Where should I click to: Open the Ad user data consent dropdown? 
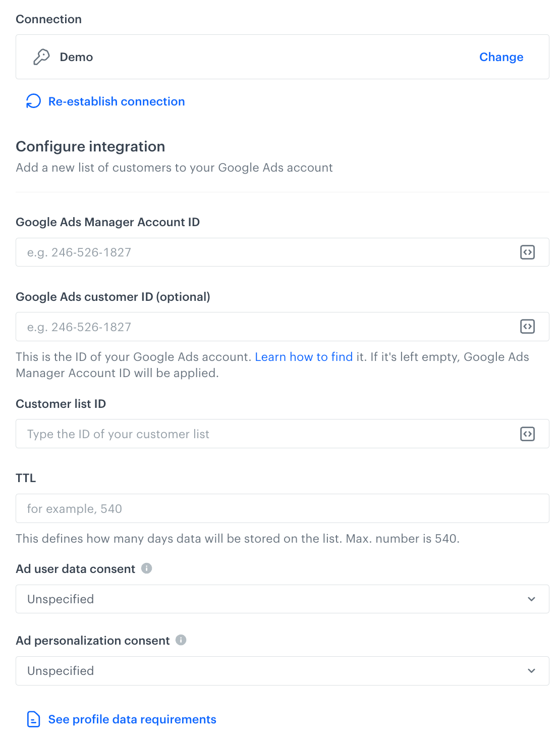pyautogui.click(x=282, y=599)
